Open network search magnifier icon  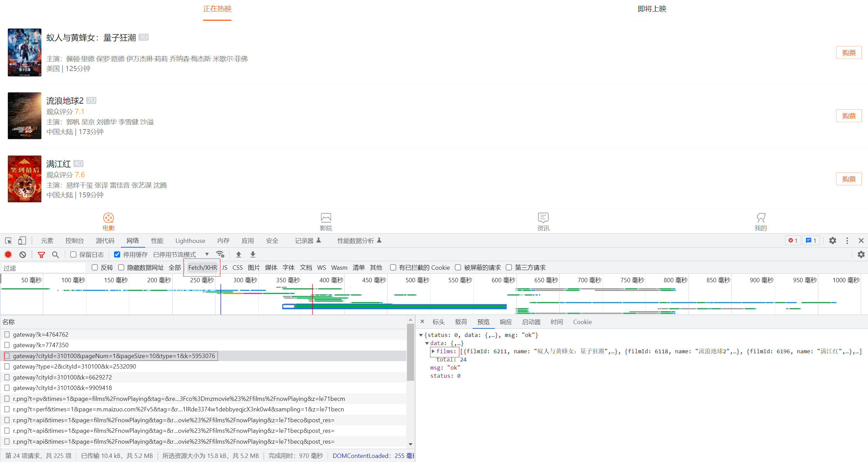tap(55, 254)
